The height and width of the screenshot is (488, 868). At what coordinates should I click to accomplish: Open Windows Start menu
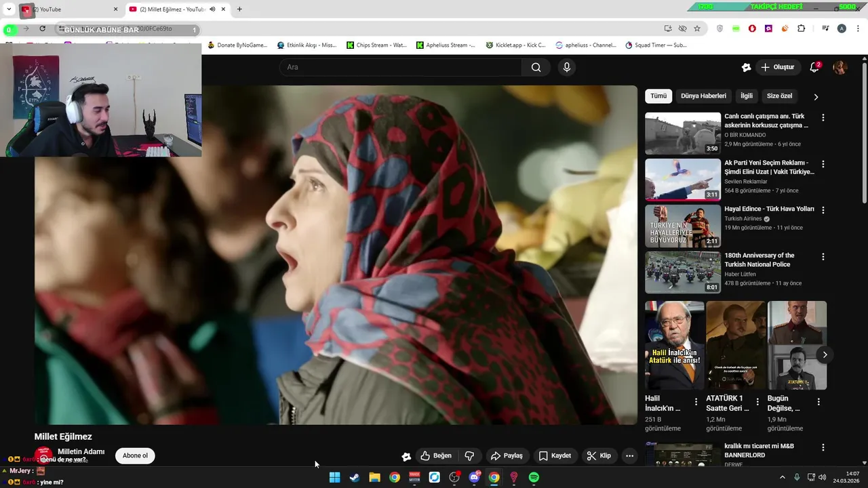(334, 477)
